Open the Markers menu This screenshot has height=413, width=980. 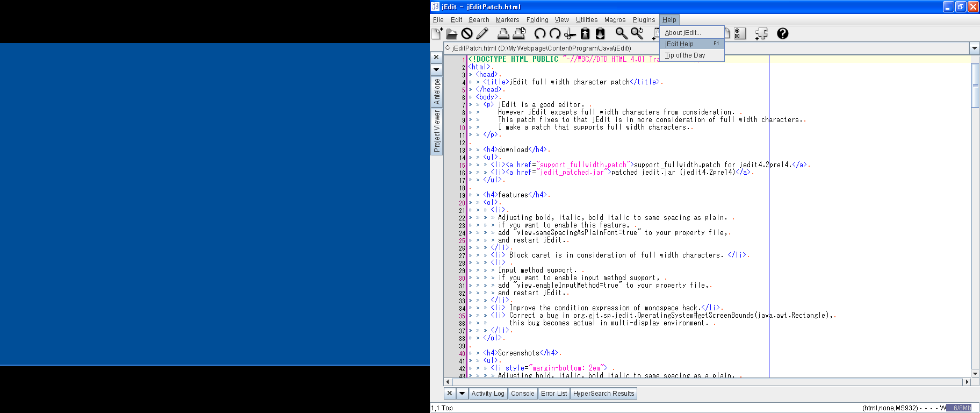coord(507,20)
